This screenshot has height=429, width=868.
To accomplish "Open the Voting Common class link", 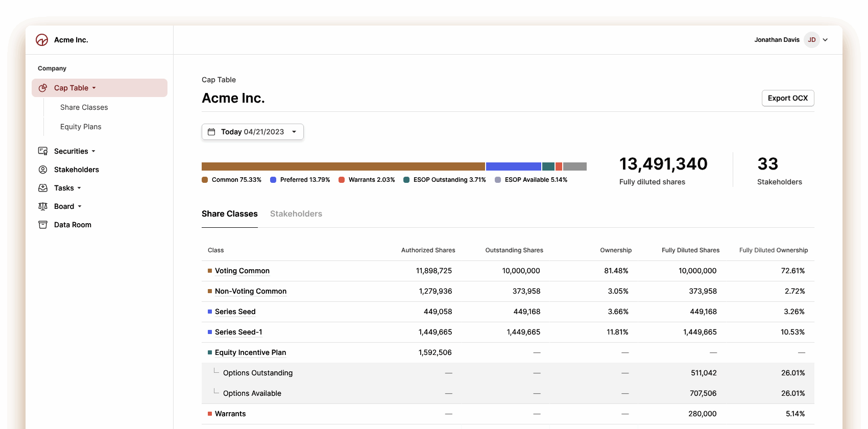I will coord(242,271).
